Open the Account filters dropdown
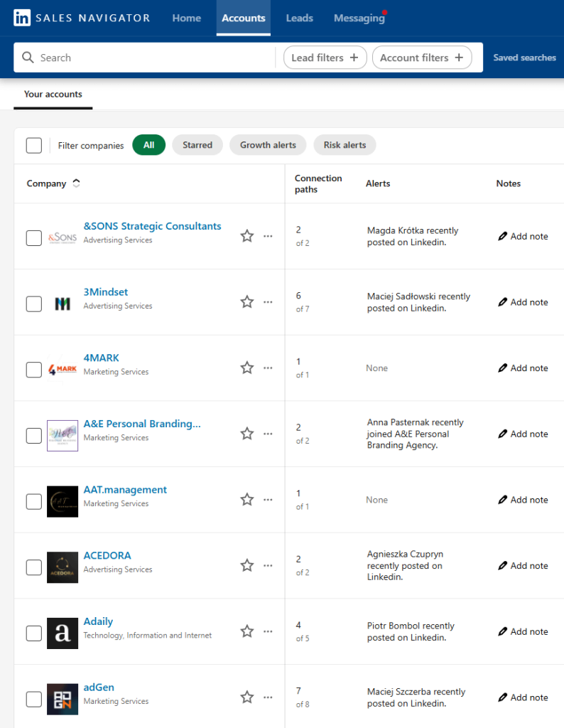The width and height of the screenshot is (564, 728). coord(422,57)
